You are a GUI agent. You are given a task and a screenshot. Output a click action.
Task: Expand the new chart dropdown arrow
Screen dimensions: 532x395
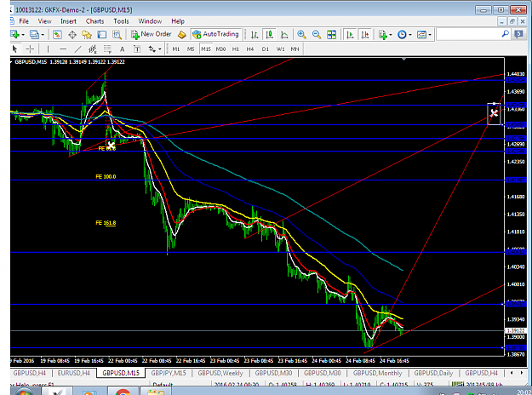pos(23,35)
